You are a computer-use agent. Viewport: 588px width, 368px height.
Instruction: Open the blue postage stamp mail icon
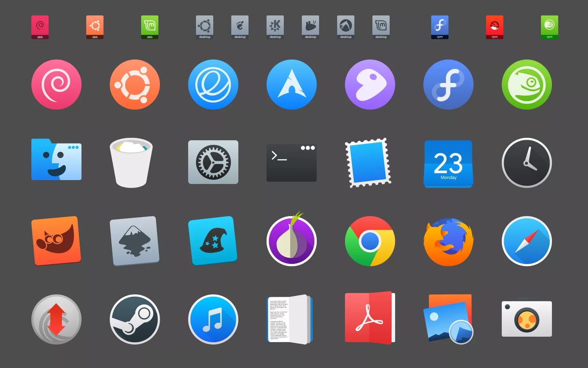pyautogui.click(x=368, y=163)
